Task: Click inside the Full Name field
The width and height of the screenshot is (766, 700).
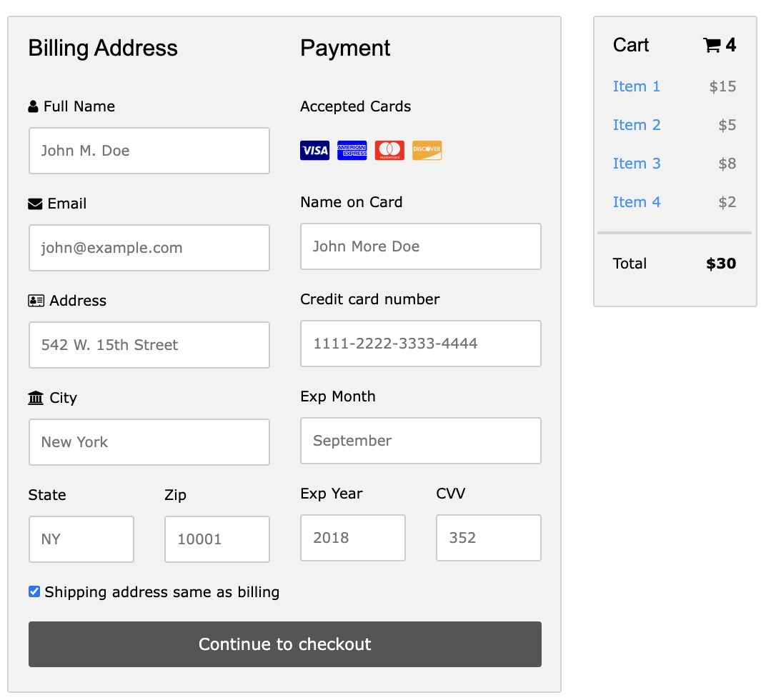Action: 149,151
